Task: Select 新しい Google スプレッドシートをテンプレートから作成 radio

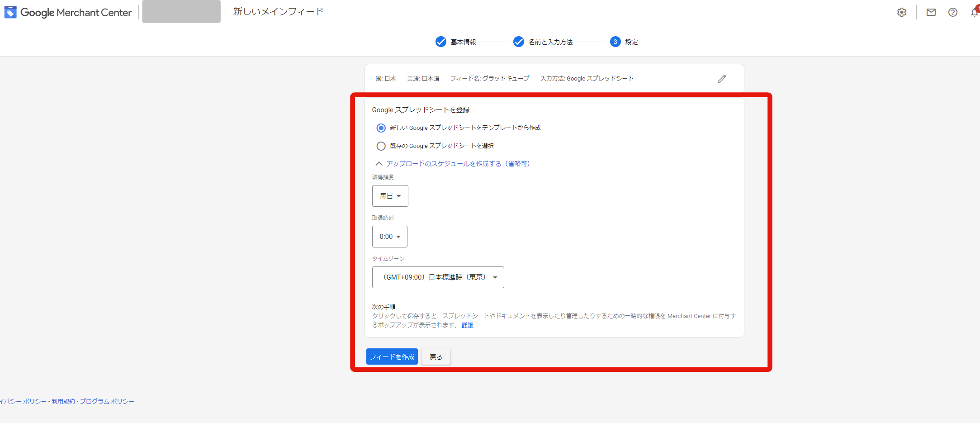Action: 381,128
